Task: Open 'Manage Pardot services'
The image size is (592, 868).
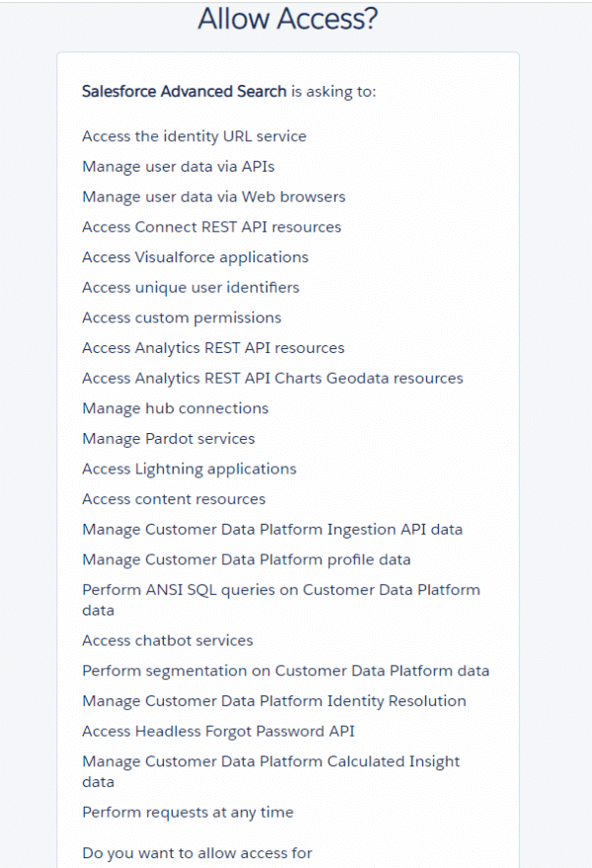Action: [x=169, y=439]
